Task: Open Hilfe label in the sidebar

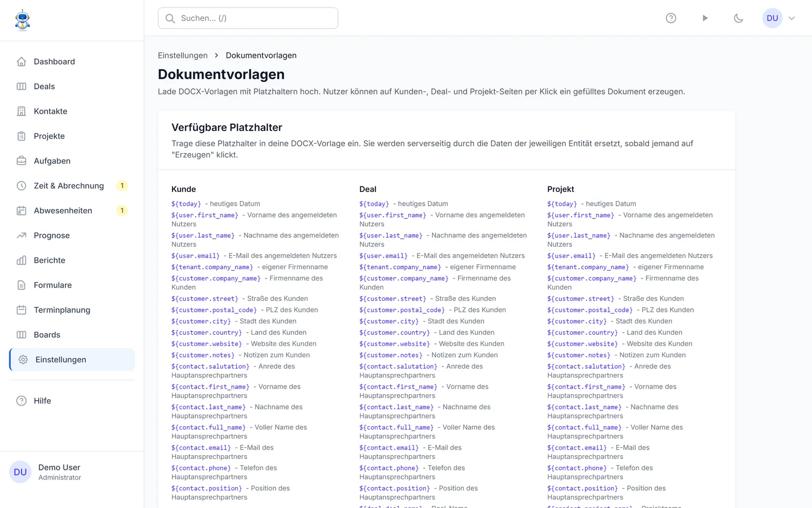Action: pyautogui.click(x=43, y=401)
